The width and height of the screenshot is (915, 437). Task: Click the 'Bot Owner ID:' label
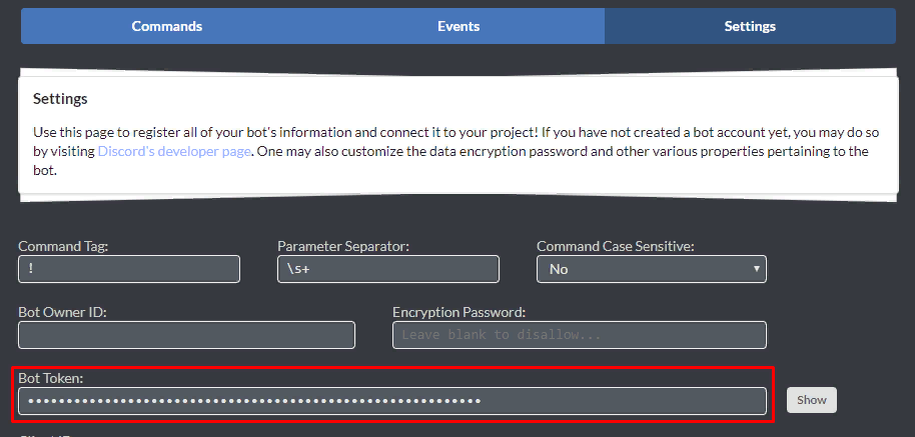[x=62, y=312]
